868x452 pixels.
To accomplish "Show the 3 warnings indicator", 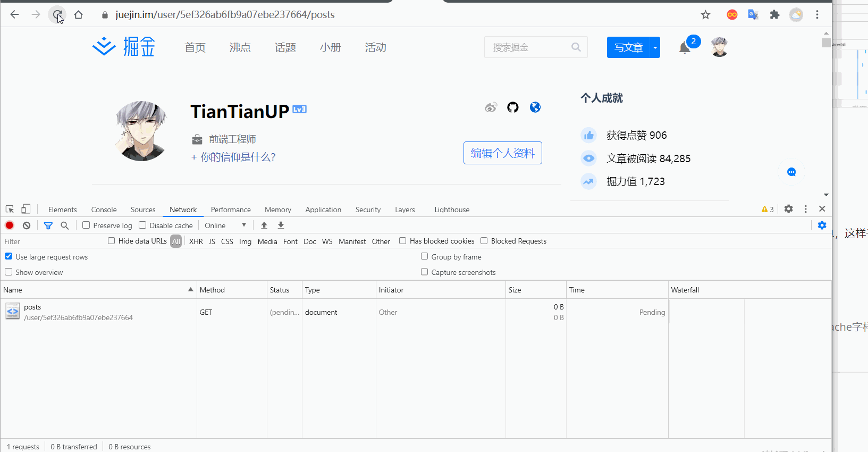I will 768,210.
